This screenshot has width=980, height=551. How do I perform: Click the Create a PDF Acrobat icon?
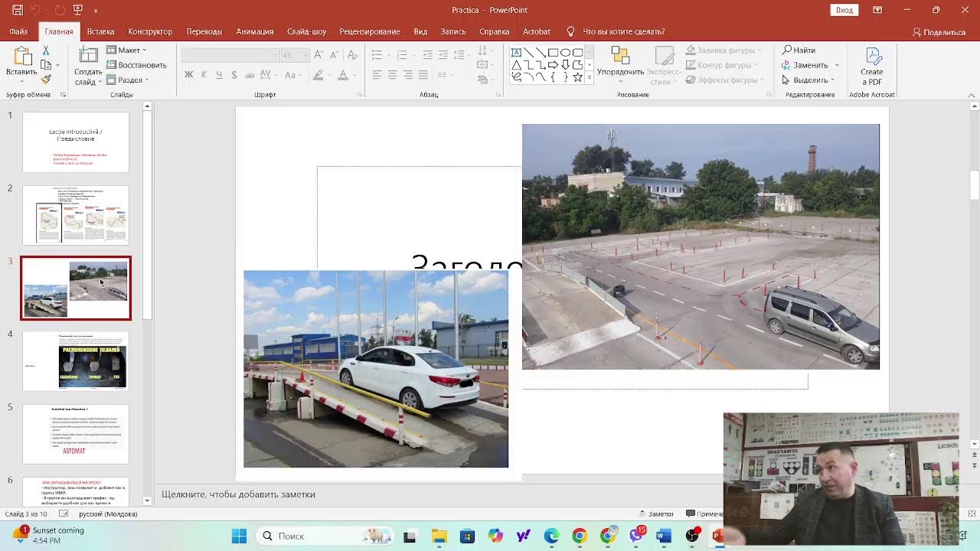click(x=873, y=57)
